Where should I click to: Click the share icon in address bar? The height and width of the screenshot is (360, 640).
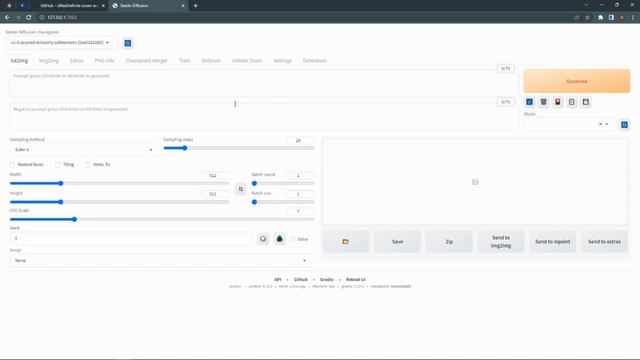click(576, 18)
